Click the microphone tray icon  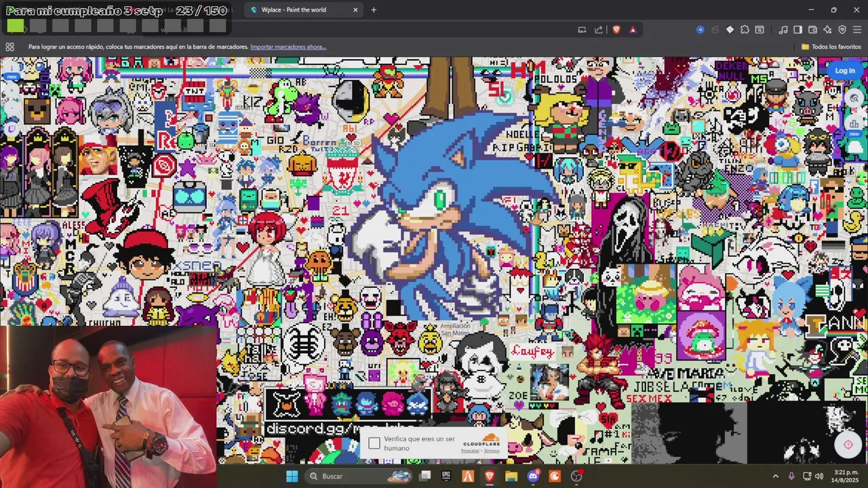791,476
